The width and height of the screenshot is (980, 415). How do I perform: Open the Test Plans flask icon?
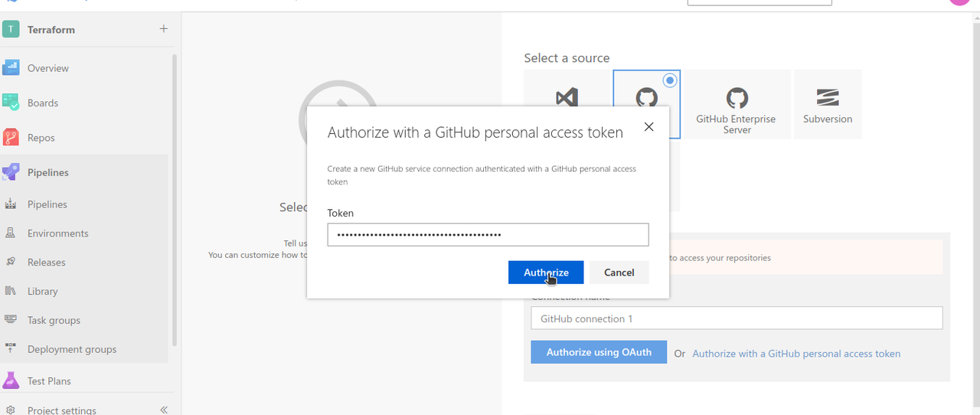11,381
